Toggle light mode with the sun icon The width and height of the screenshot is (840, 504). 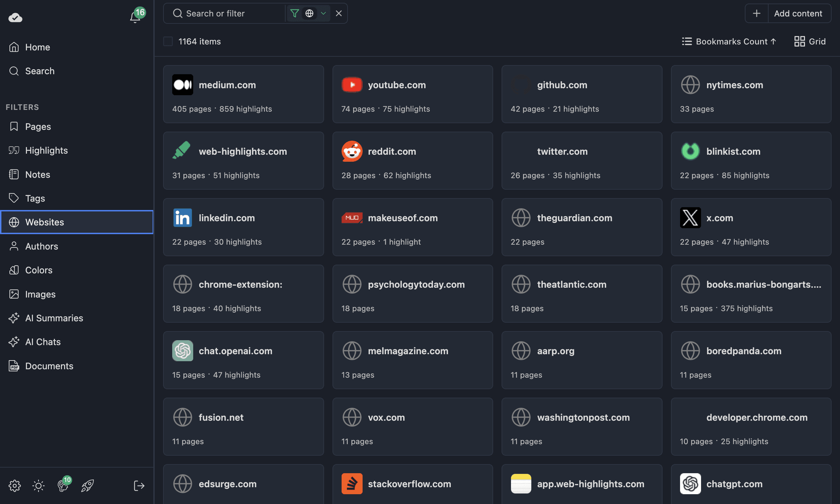[x=38, y=485]
